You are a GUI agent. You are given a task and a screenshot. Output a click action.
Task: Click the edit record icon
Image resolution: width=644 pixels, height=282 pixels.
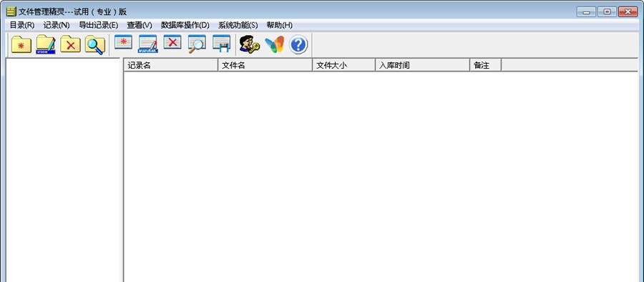click(148, 44)
